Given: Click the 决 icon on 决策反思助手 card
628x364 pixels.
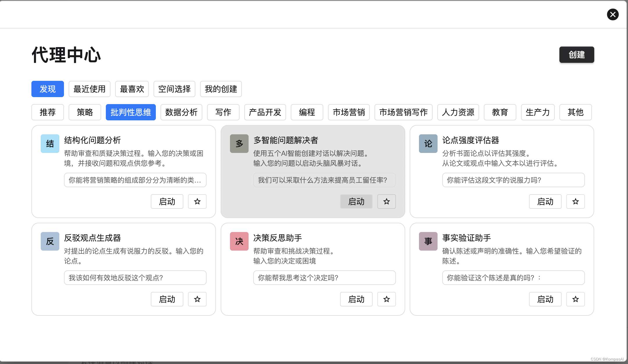Looking at the screenshot, I should pyautogui.click(x=239, y=241).
